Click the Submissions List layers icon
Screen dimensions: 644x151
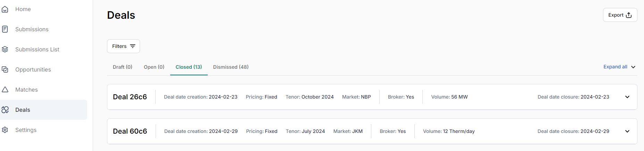click(x=5, y=49)
